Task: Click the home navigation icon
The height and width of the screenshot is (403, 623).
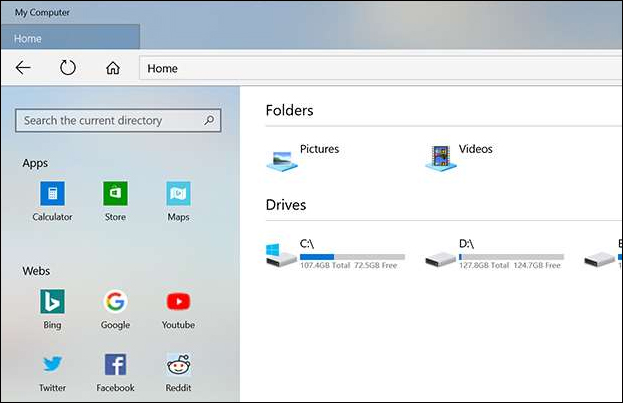Action: (113, 68)
